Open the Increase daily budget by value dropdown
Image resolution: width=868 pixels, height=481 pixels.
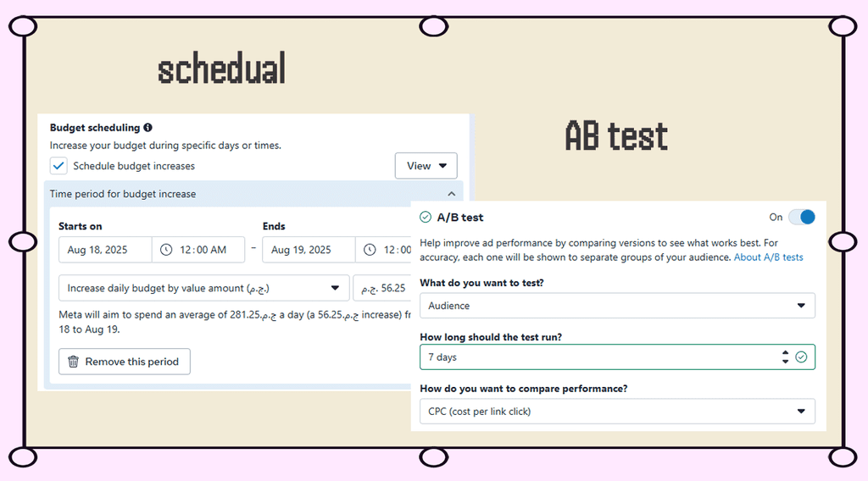click(x=203, y=288)
